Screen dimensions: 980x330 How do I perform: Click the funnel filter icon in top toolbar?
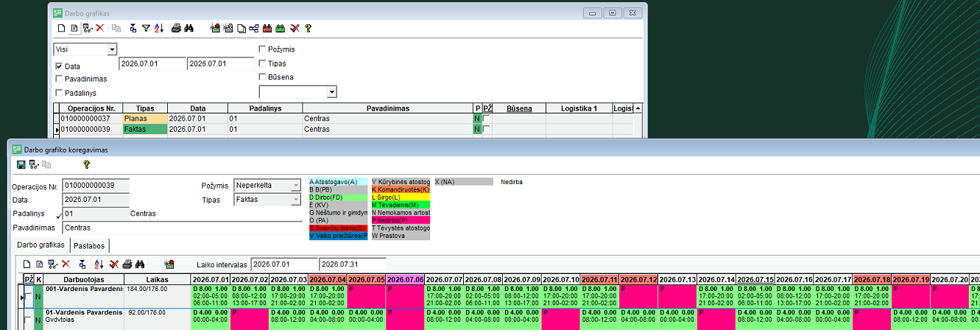click(146, 28)
